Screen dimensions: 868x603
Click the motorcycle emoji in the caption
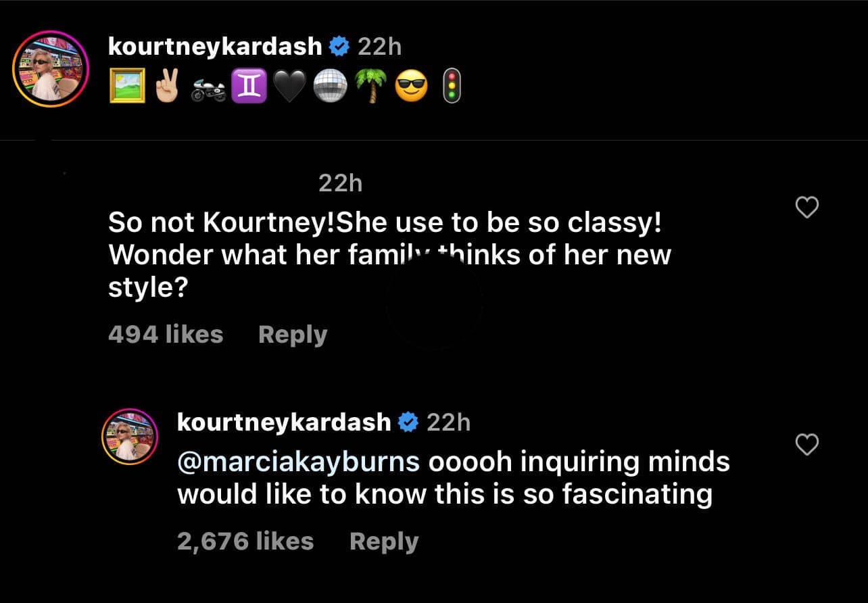(x=207, y=90)
